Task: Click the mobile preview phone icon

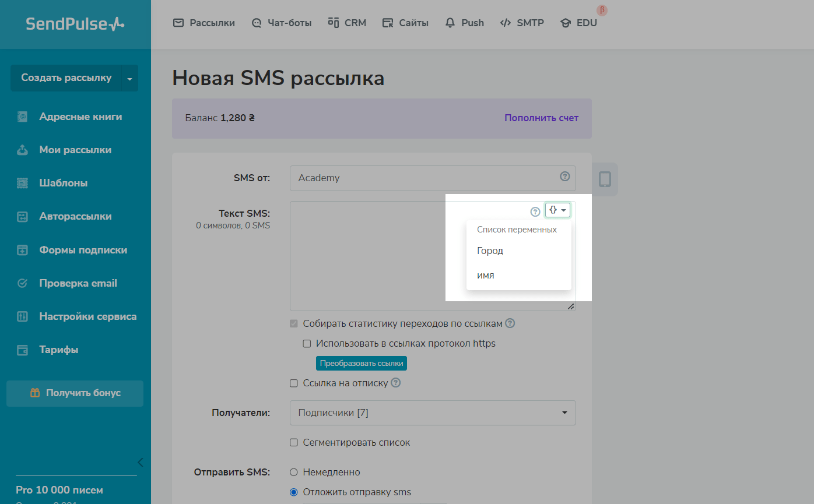Action: 605,179
